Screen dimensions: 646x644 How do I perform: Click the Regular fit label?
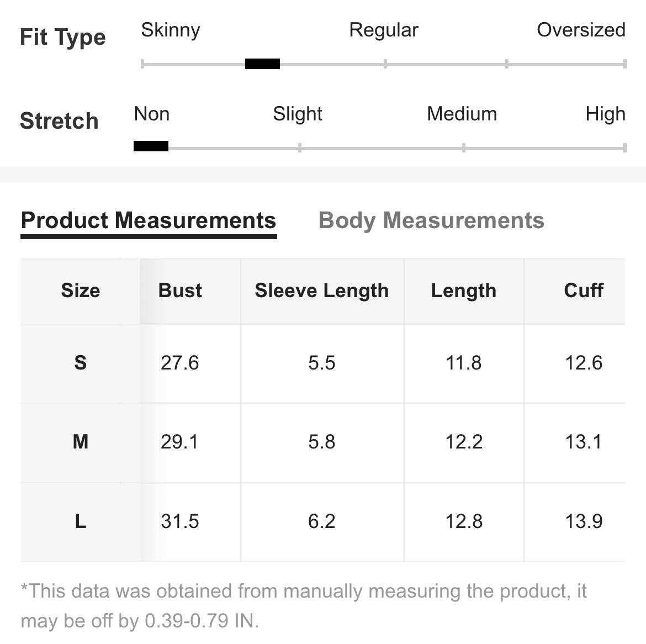point(384,30)
